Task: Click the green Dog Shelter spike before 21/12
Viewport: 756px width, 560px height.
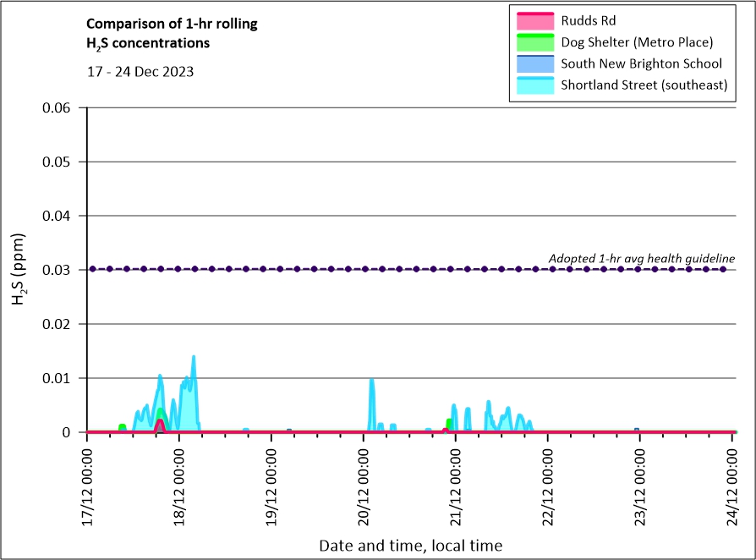Action: click(449, 422)
